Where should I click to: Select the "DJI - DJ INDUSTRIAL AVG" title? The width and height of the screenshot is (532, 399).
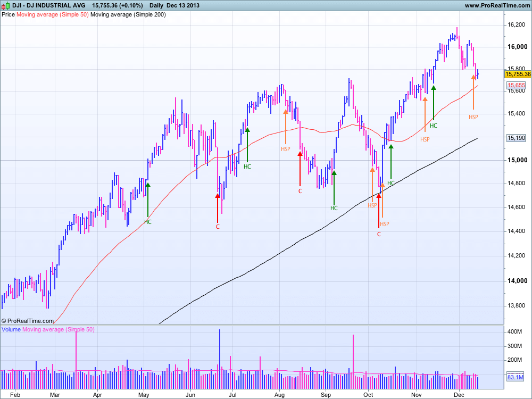click(x=49, y=5)
